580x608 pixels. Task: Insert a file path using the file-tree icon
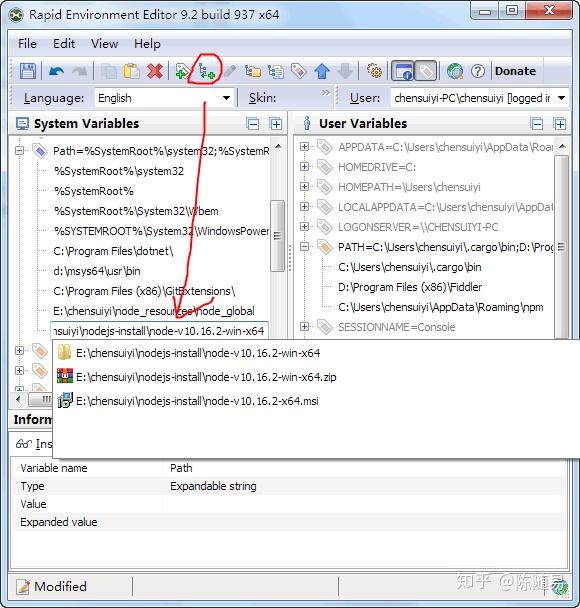click(276, 71)
